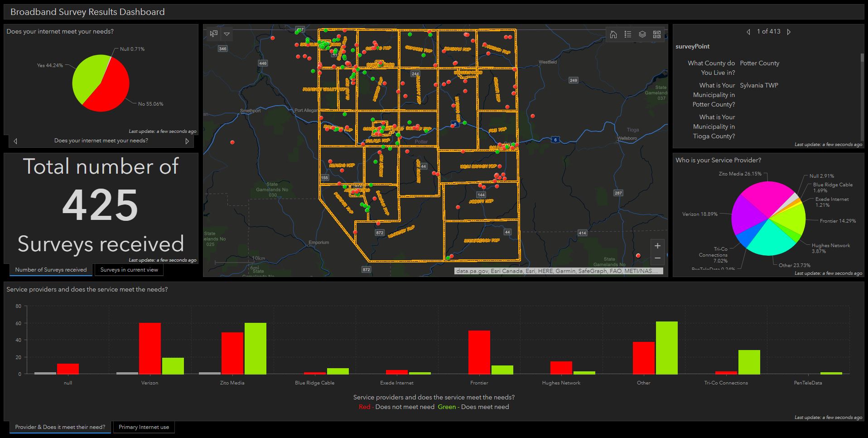The width and height of the screenshot is (868, 438).
Task: Switch to the Primary Internet use tab
Action: click(x=144, y=427)
